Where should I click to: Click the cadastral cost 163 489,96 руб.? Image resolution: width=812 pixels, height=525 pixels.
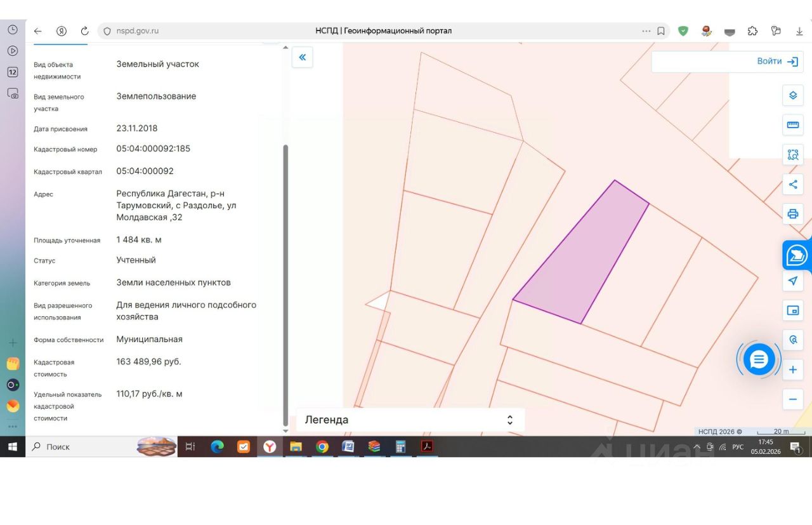(148, 361)
